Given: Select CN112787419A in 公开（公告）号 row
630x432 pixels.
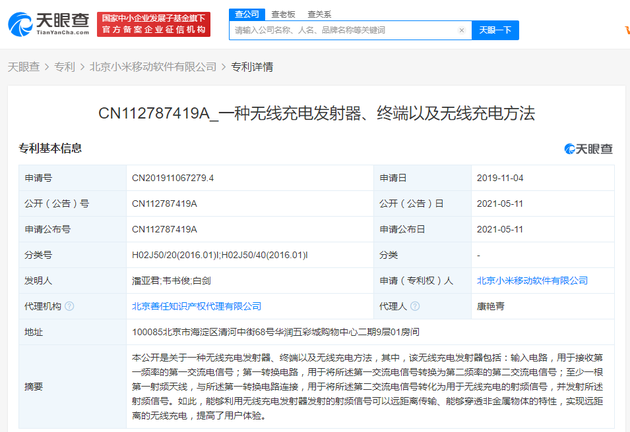Looking at the screenshot, I should point(164,204).
